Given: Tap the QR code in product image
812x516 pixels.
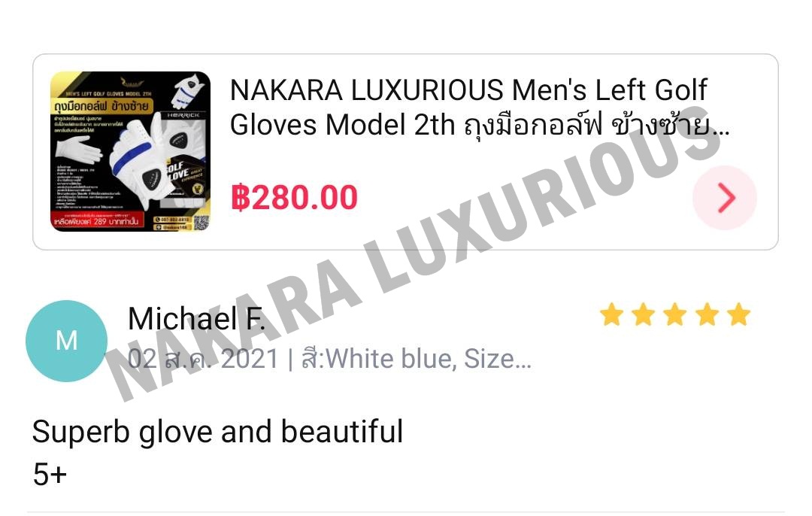Looking at the screenshot, I should 201,223.
